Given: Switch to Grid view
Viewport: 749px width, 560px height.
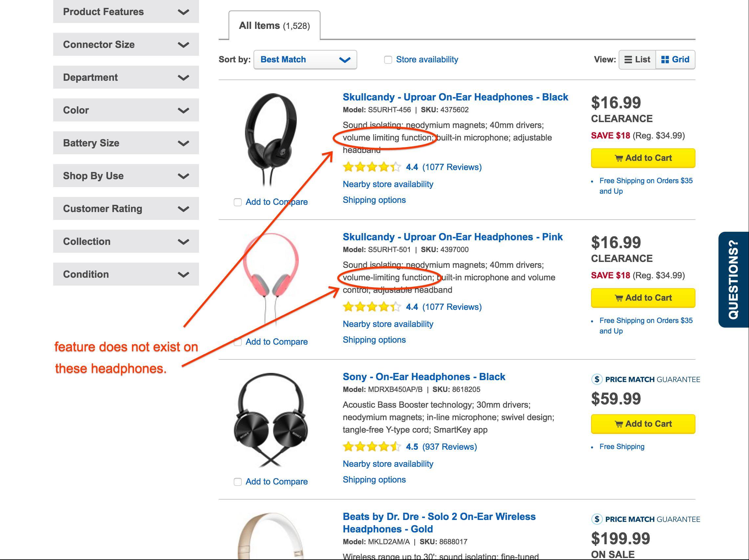Looking at the screenshot, I should (675, 60).
